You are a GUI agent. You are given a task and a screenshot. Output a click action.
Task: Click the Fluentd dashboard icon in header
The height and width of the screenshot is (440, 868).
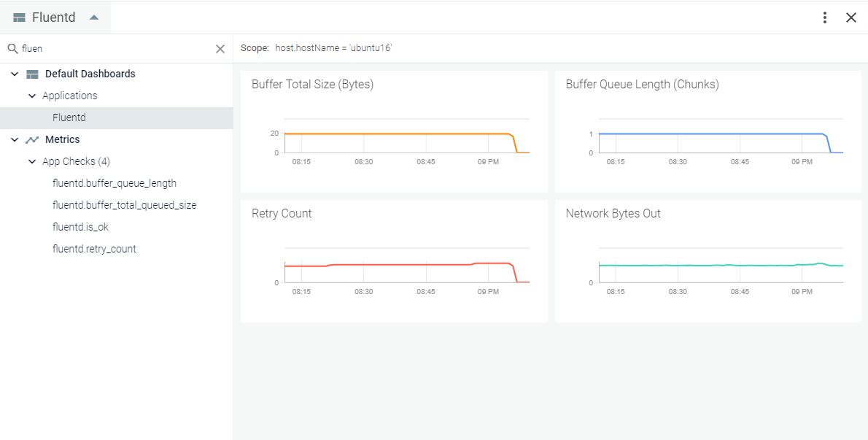(20, 18)
